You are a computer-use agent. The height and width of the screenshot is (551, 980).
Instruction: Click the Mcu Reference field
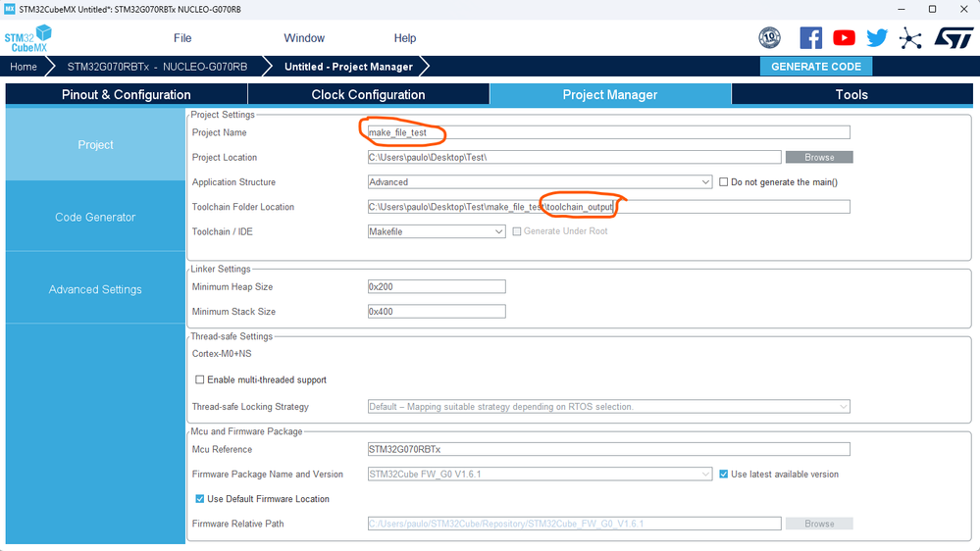(609, 449)
